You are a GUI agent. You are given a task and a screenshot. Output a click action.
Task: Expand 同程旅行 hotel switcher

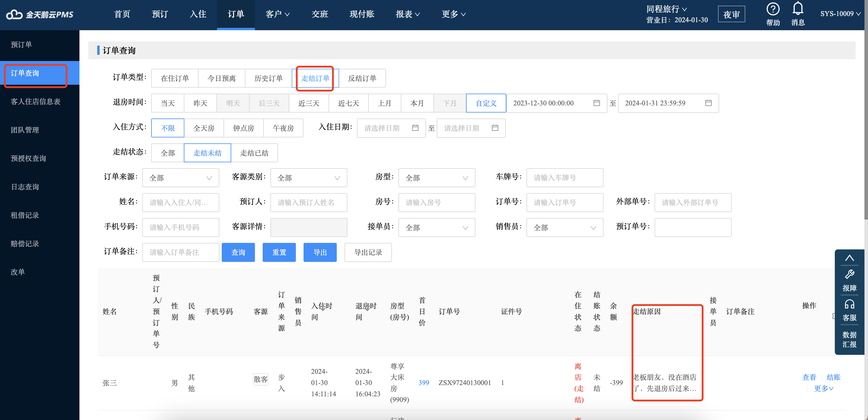[x=666, y=9]
